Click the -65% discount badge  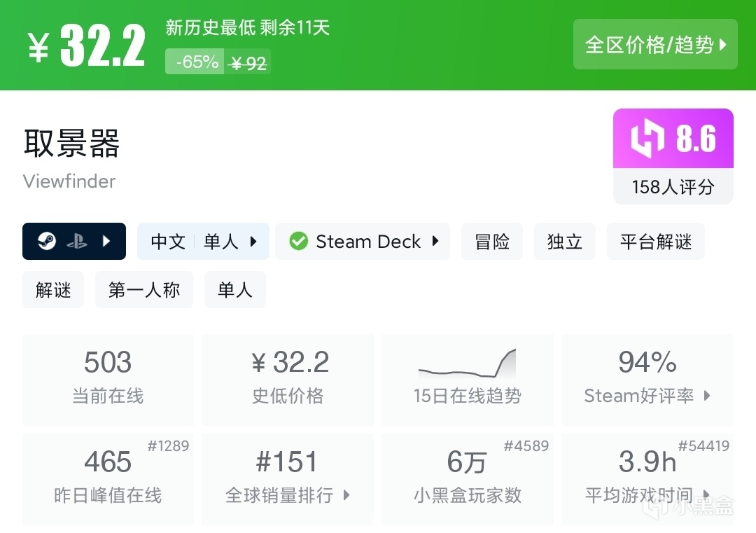[195, 62]
